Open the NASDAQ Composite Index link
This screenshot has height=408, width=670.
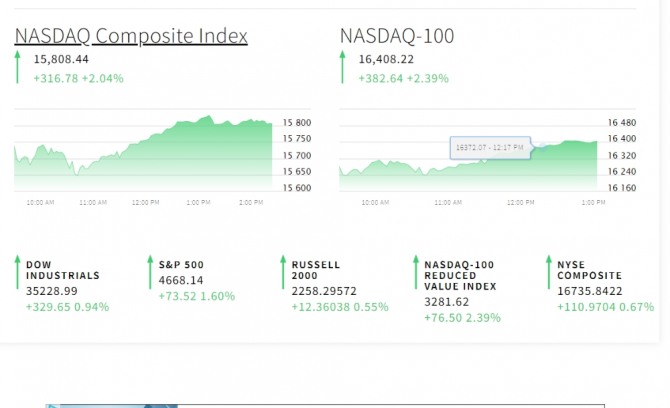coord(131,36)
